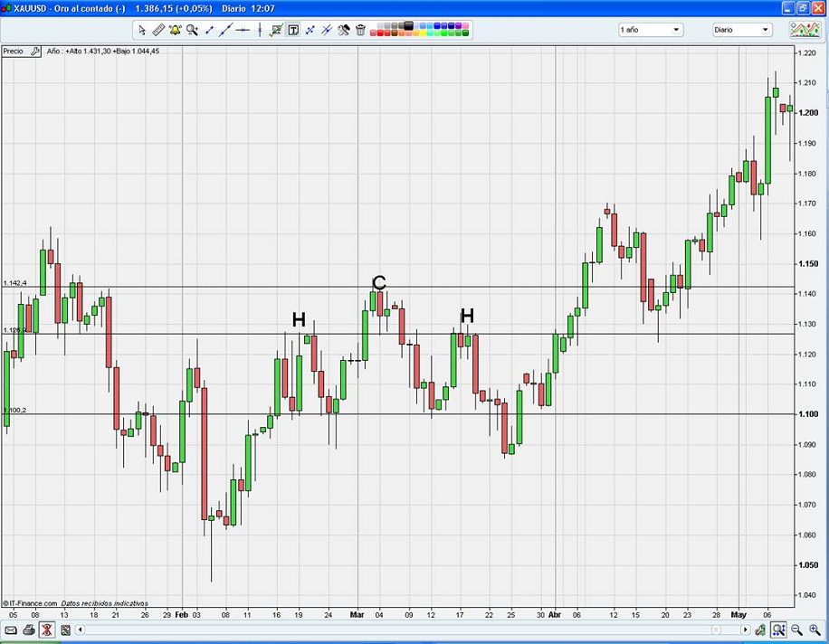829x644 pixels.
Task: Pick the pink color swatch in the top row
Action: pyautogui.click(x=465, y=25)
